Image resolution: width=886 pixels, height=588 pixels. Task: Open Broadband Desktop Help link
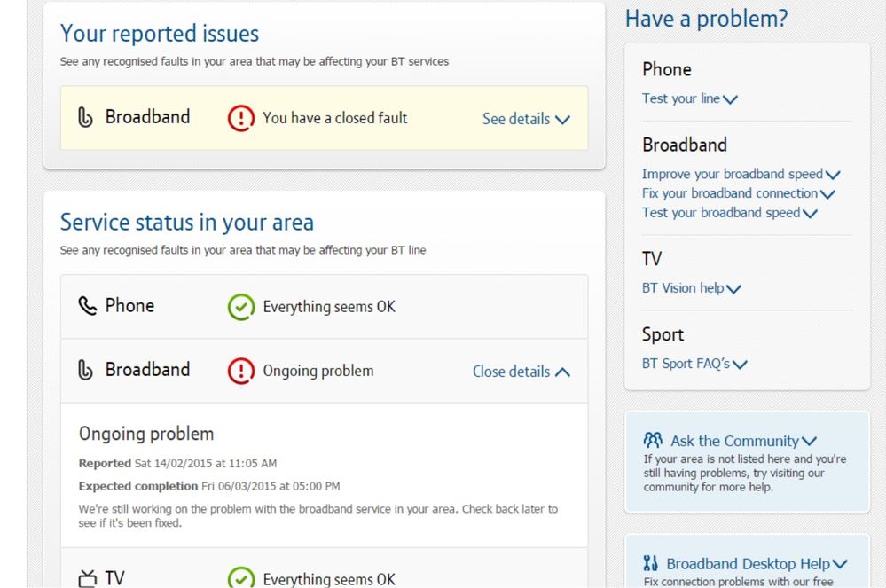tap(757, 564)
